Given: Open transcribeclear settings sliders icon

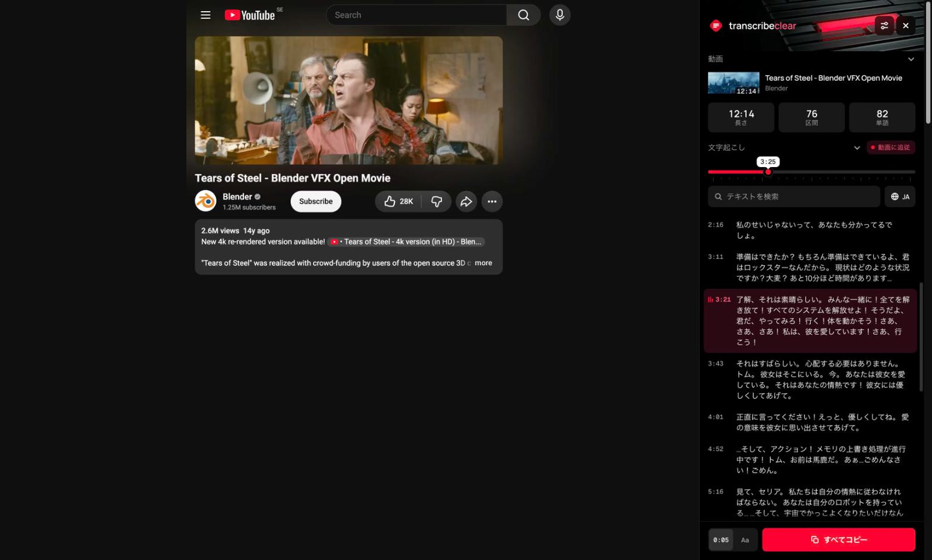Looking at the screenshot, I should (x=884, y=26).
